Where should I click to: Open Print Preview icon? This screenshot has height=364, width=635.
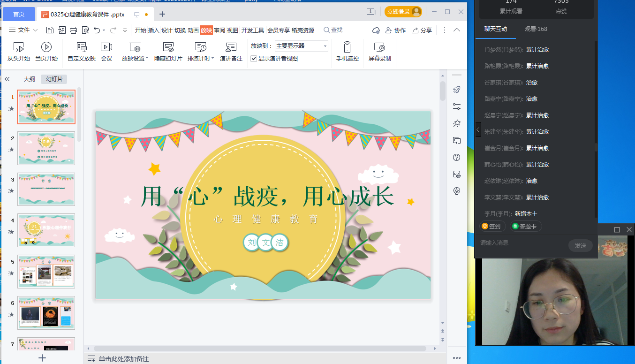pyautogui.click(x=85, y=30)
